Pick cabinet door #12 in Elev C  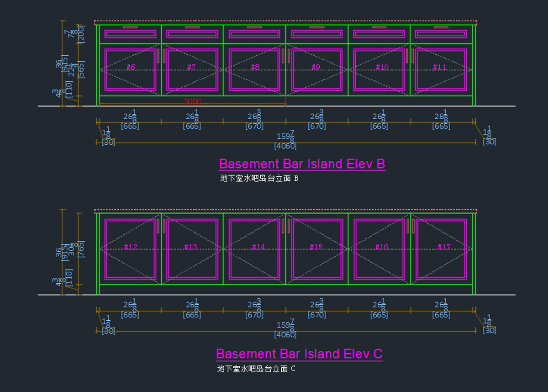(x=131, y=247)
